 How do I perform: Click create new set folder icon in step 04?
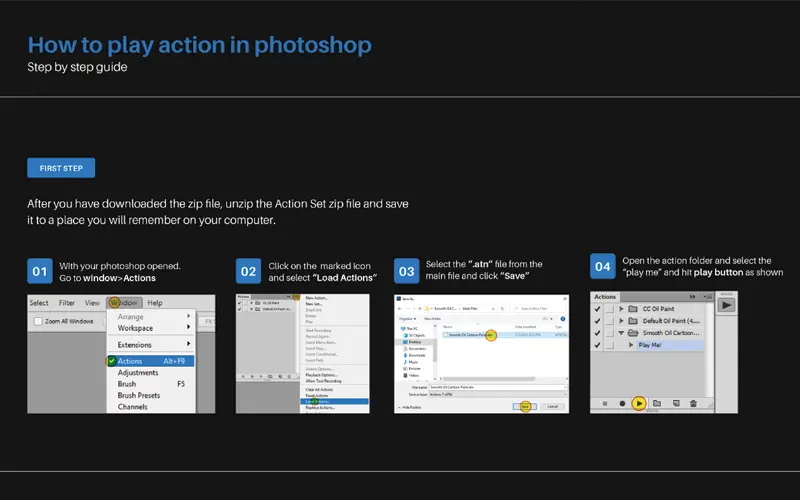[657, 403]
